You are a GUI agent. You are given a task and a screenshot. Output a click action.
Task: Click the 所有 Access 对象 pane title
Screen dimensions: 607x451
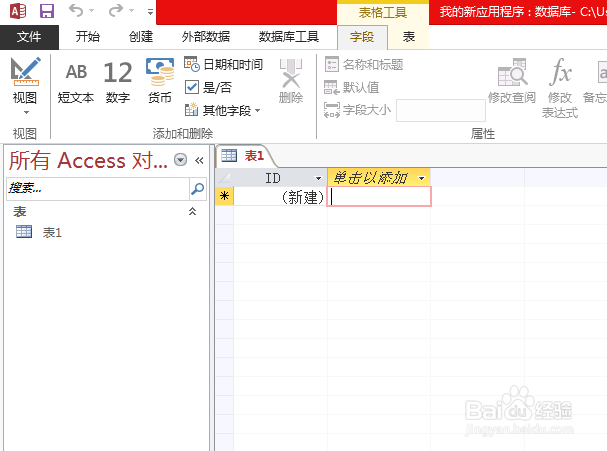tap(88, 160)
